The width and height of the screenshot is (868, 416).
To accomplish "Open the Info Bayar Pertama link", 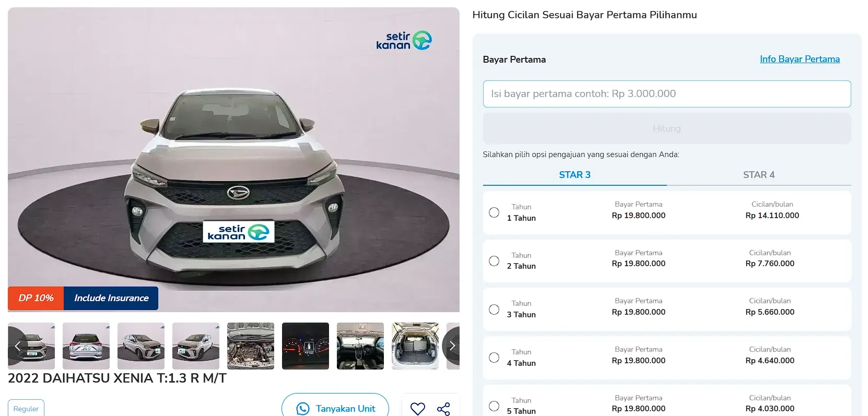I will 800,59.
